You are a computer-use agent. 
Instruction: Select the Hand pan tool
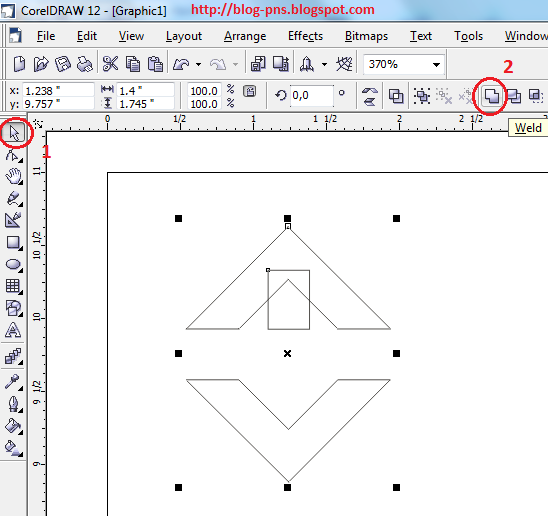click(14, 176)
